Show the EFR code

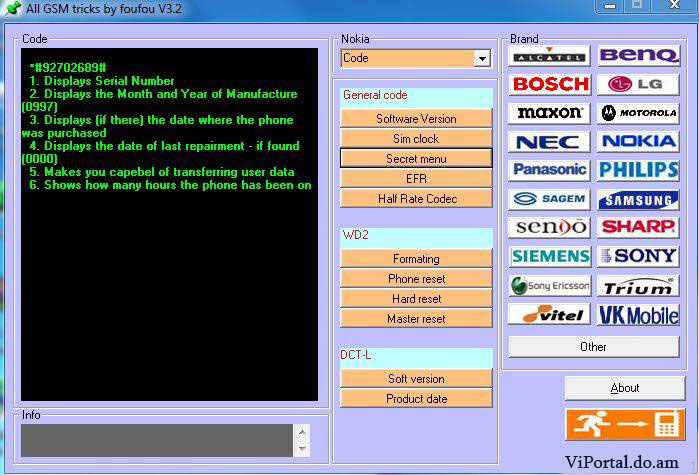(416, 179)
